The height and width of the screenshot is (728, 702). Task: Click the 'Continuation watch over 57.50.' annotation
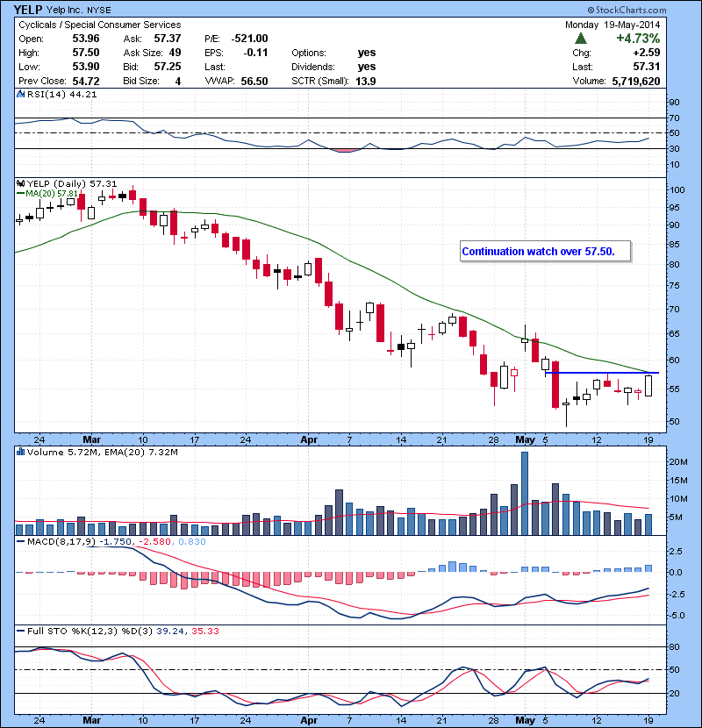[546, 251]
